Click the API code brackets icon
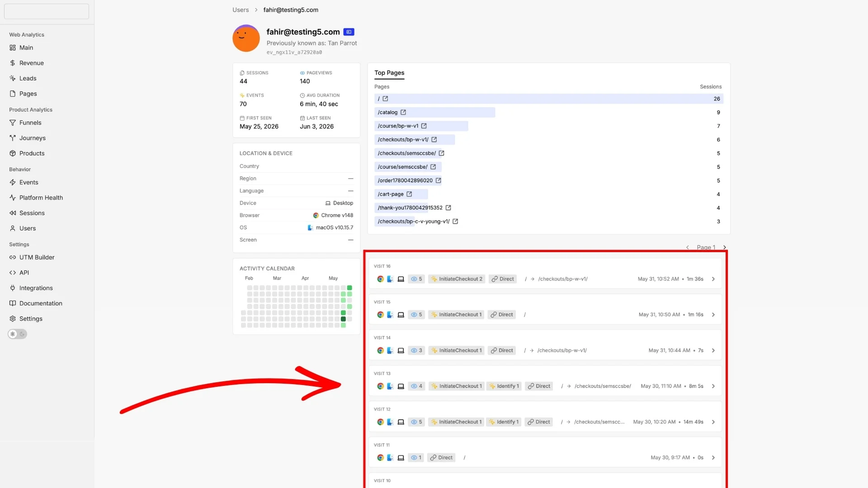This screenshot has height=488, width=868. tap(13, 272)
